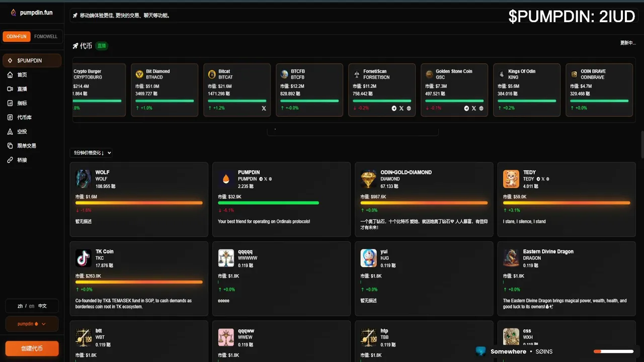Click the Kings Of Odin avatar
Viewport: 644px width, 362px height.
[502, 74]
